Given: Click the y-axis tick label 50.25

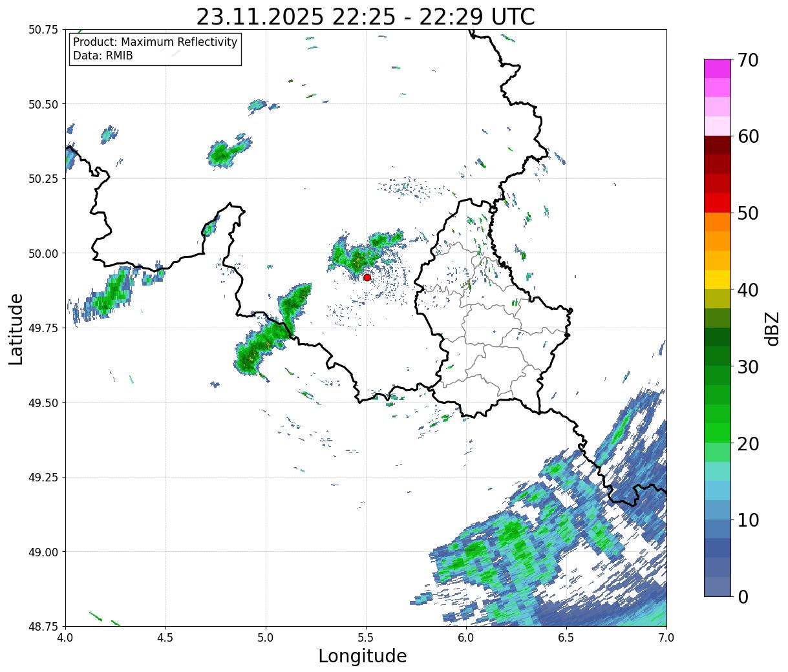Looking at the screenshot, I should click(x=43, y=179).
